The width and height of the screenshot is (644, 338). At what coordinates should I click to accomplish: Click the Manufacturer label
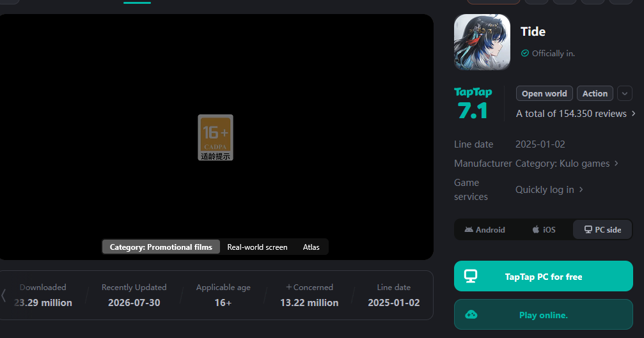483,164
